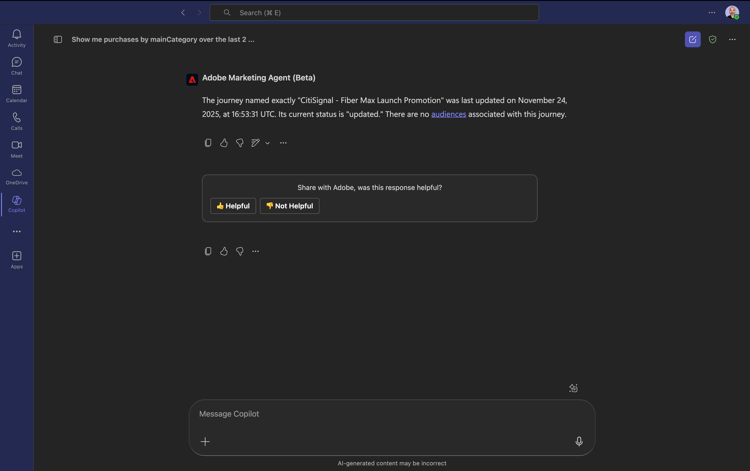750x471 pixels.
Task: Click the Adobe Marketing Agent (Beta) name
Action: [259, 77]
